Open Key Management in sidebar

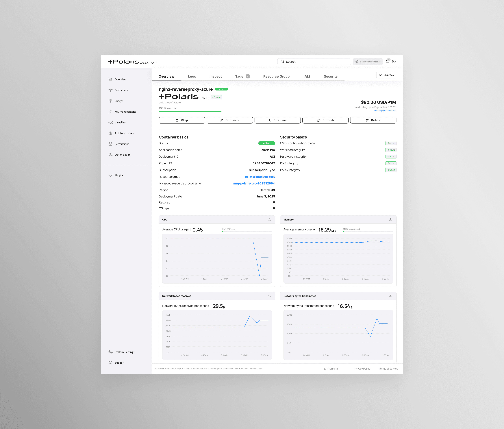[x=125, y=112]
